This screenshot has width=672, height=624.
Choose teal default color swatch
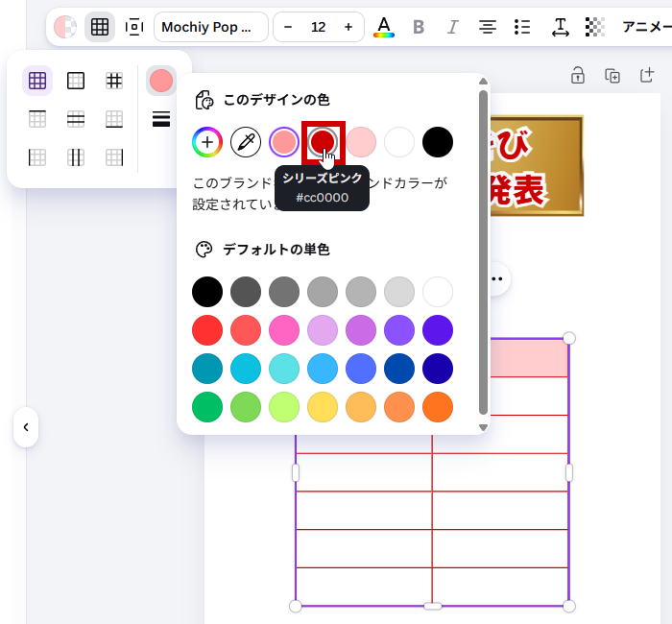tap(207, 369)
